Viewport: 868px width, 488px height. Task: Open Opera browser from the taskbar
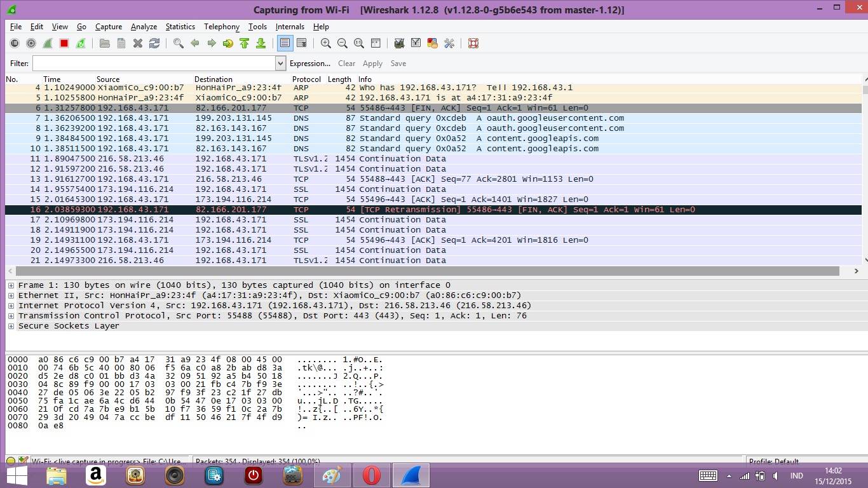pyautogui.click(x=371, y=476)
